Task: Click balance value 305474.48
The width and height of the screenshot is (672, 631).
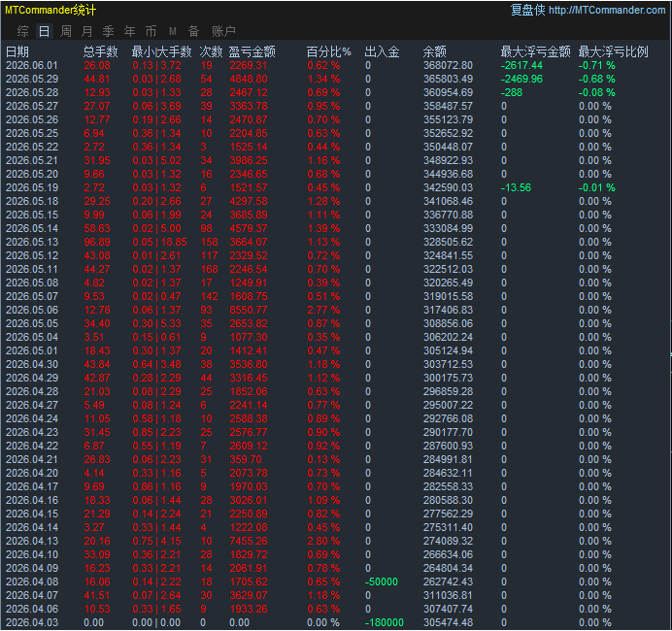Action: (448, 622)
